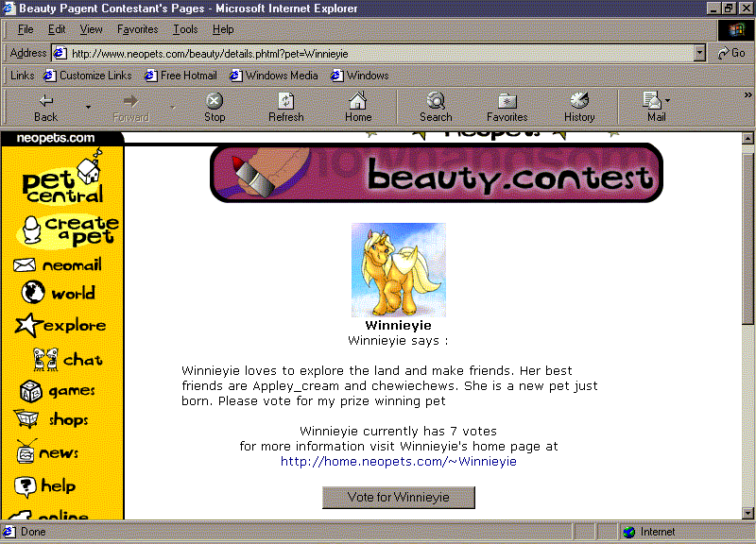
Task: Open the address bar dropdown list
Action: (699, 53)
